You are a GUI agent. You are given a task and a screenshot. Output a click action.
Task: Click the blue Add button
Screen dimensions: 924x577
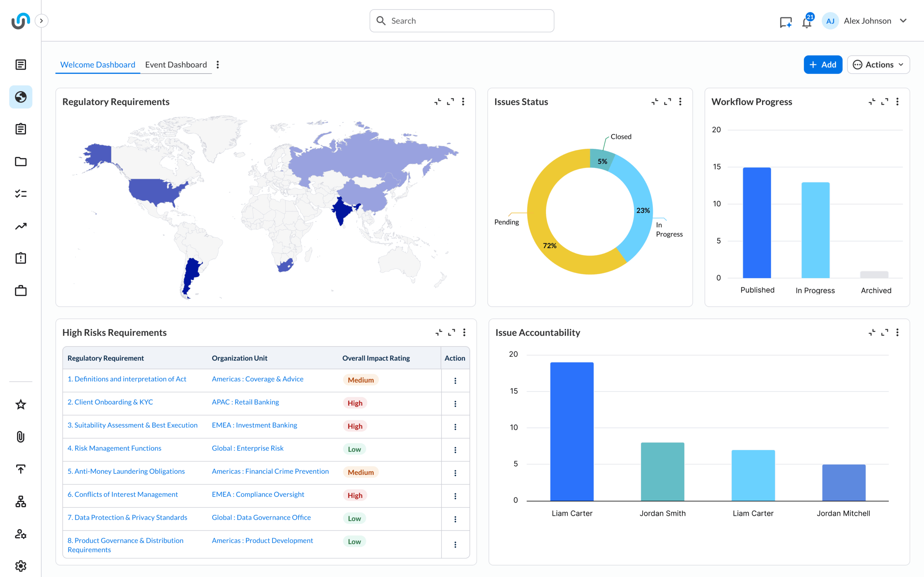pos(823,65)
